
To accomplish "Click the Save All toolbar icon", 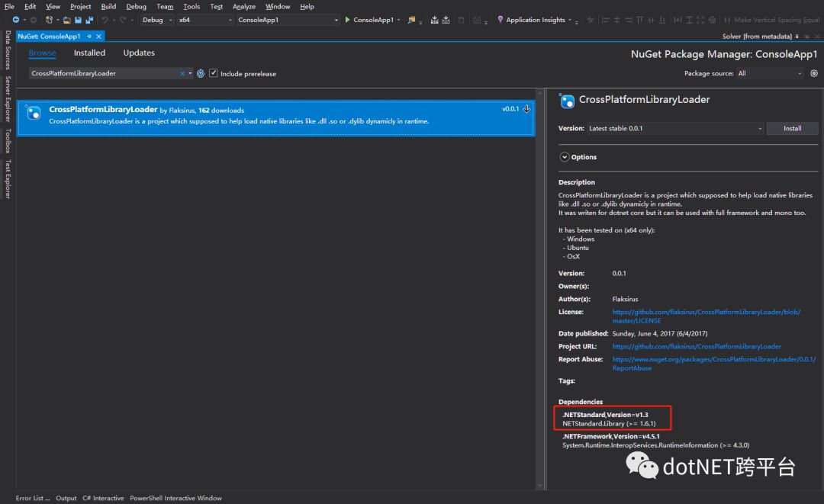I will (89, 20).
